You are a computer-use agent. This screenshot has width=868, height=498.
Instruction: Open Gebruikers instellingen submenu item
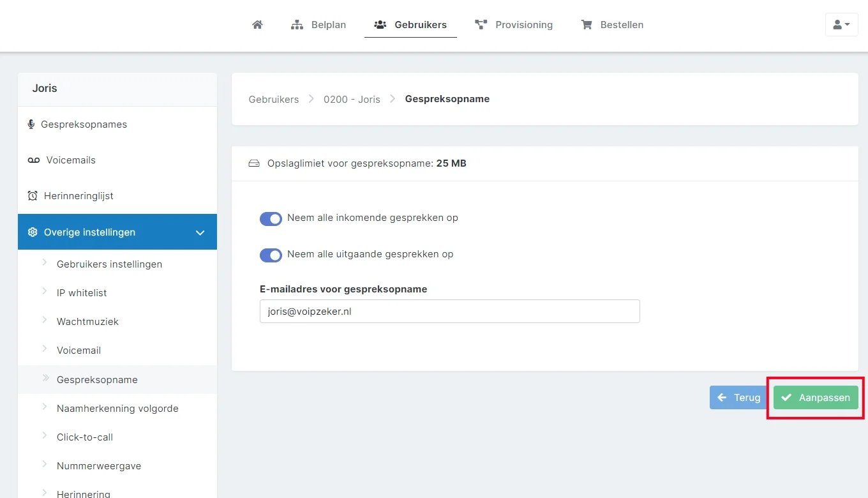109,264
